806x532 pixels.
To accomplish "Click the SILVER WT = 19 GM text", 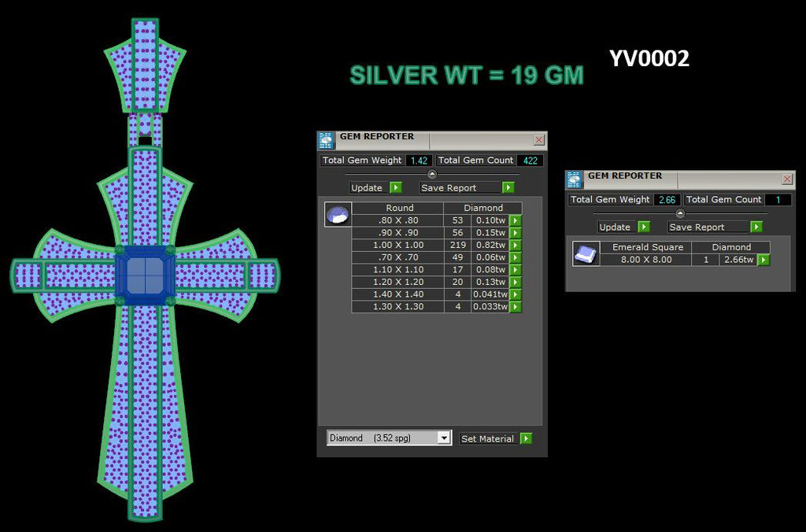I will pos(467,76).
